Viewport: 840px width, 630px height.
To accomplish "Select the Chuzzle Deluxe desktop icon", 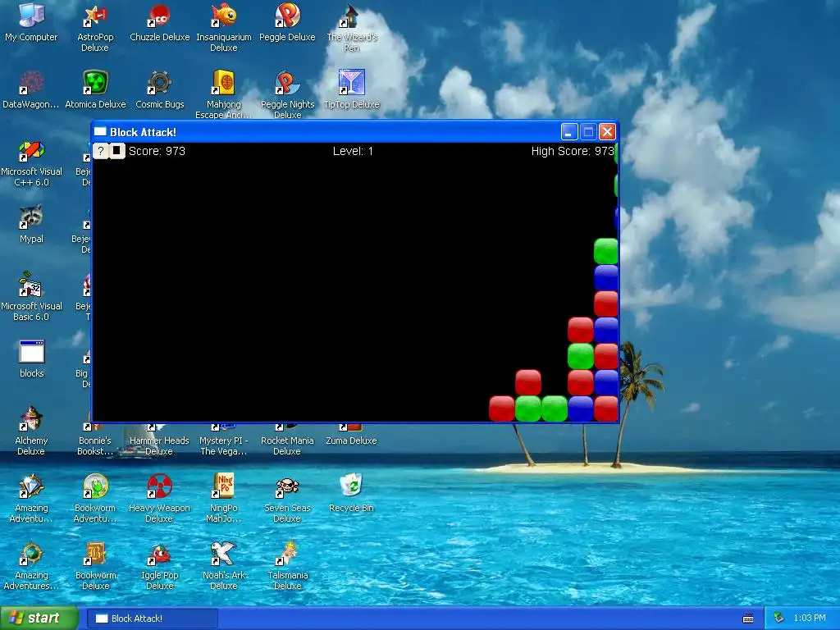I will (x=160, y=23).
